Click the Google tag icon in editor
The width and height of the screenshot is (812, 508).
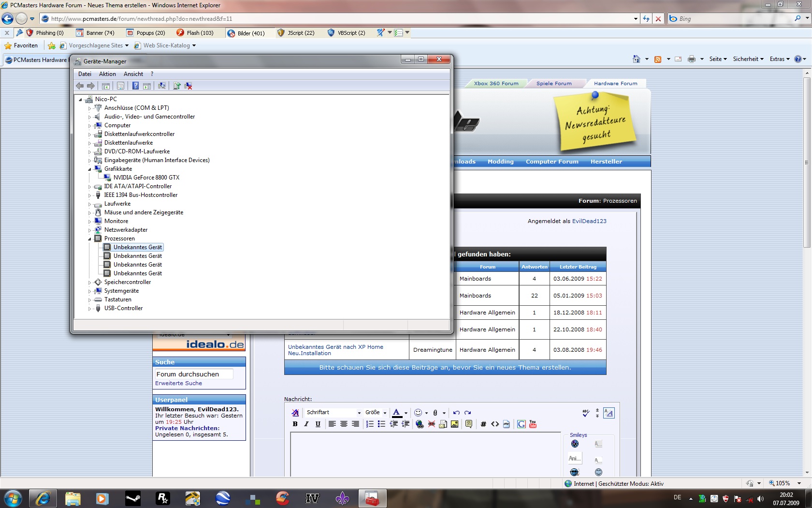521,424
